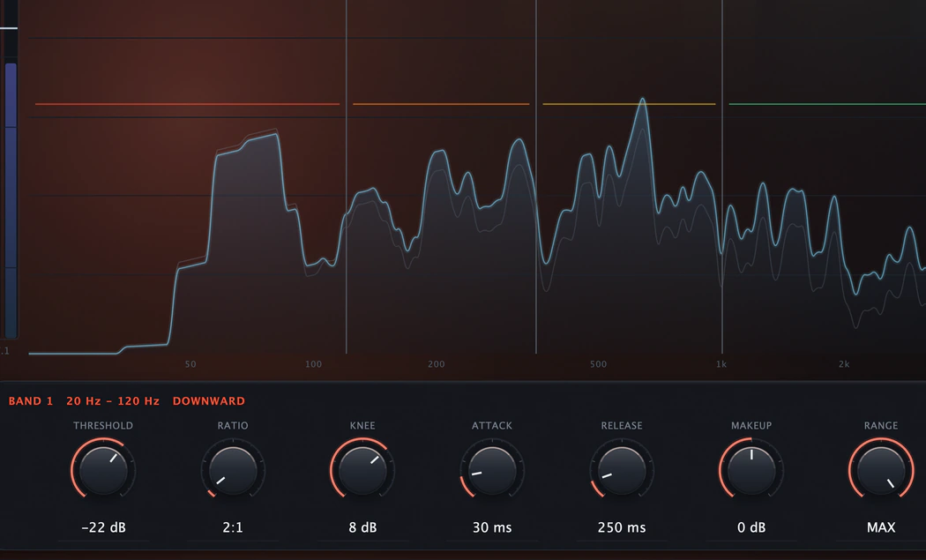Click the crossover divider between 200 and 500 Hz
This screenshot has width=926, height=560.
tap(536, 177)
